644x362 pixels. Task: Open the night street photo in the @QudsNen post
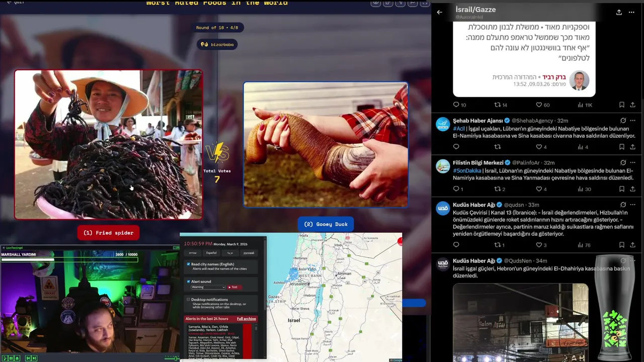(x=520, y=322)
